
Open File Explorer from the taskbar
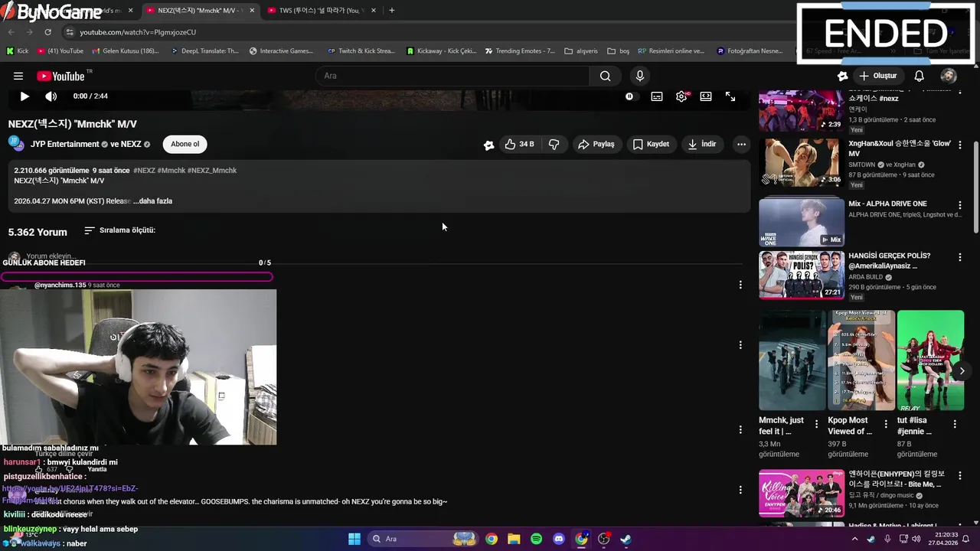514,539
